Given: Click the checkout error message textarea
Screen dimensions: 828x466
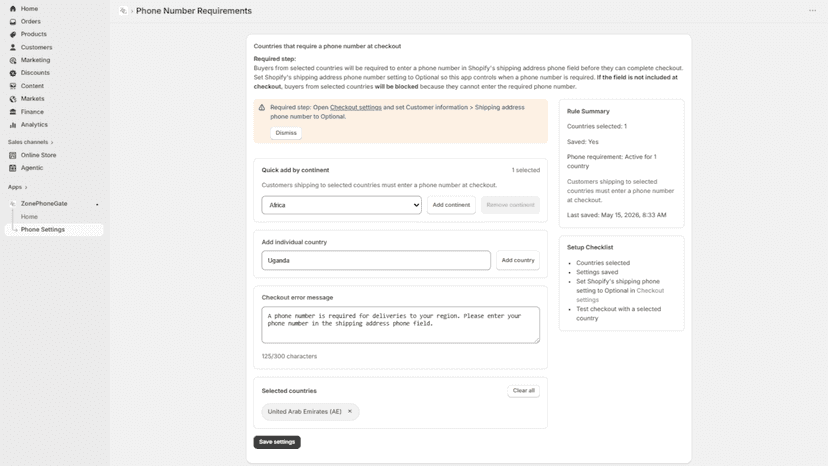Looking at the screenshot, I should 400,325.
